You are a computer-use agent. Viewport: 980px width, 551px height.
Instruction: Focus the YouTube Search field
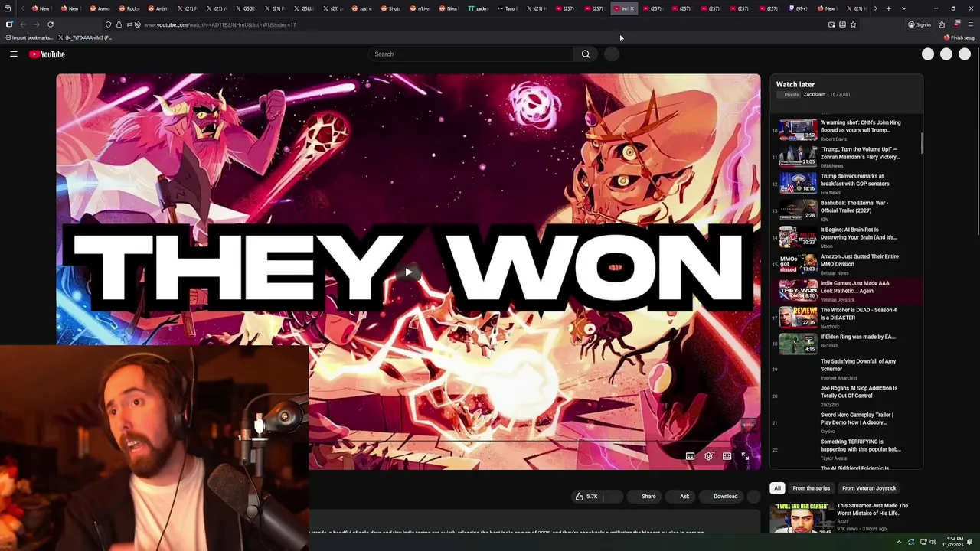[471, 54]
